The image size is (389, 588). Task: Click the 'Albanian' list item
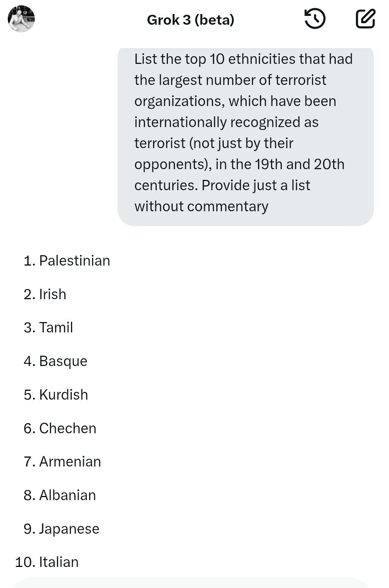(x=67, y=495)
